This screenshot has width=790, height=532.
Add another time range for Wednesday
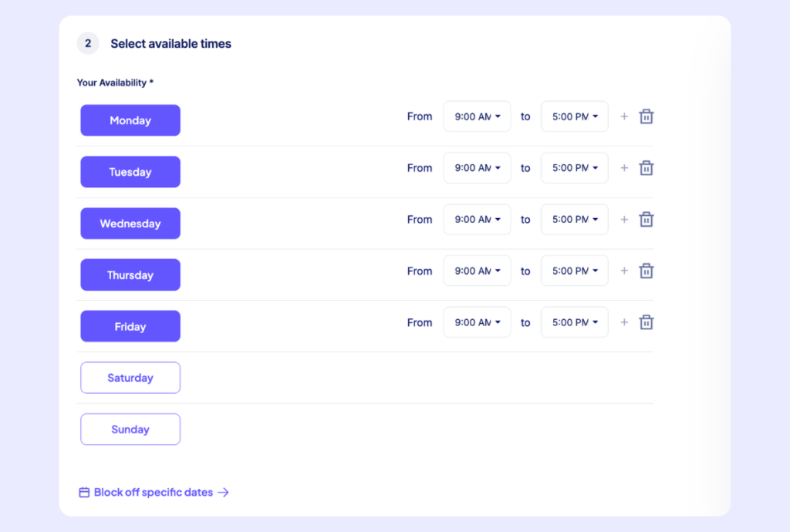[x=624, y=220]
